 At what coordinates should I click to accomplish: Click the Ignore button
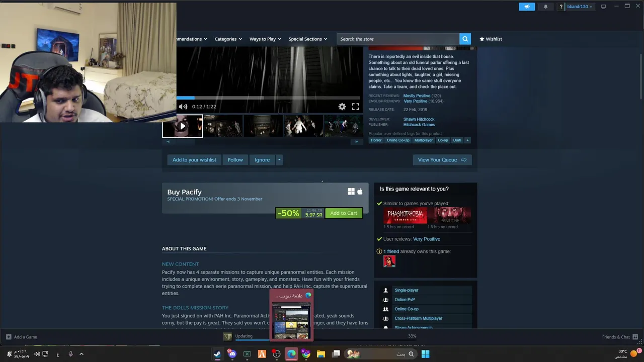click(262, 160)
